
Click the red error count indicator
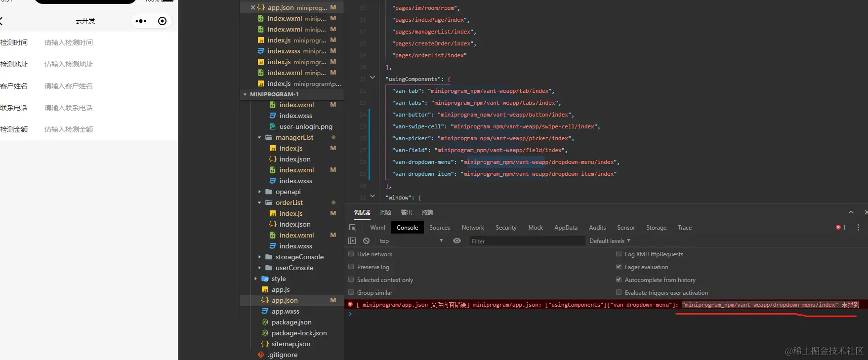[840, 228]
